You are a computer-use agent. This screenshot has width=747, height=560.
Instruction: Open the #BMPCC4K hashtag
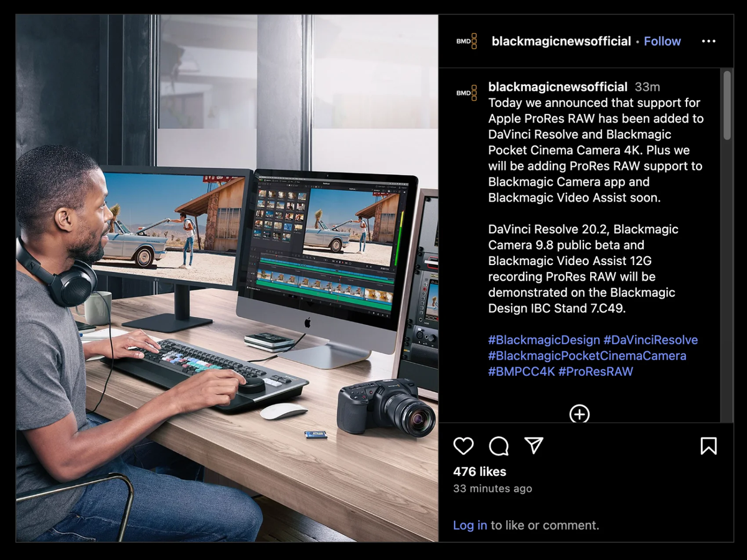(522, 371)
